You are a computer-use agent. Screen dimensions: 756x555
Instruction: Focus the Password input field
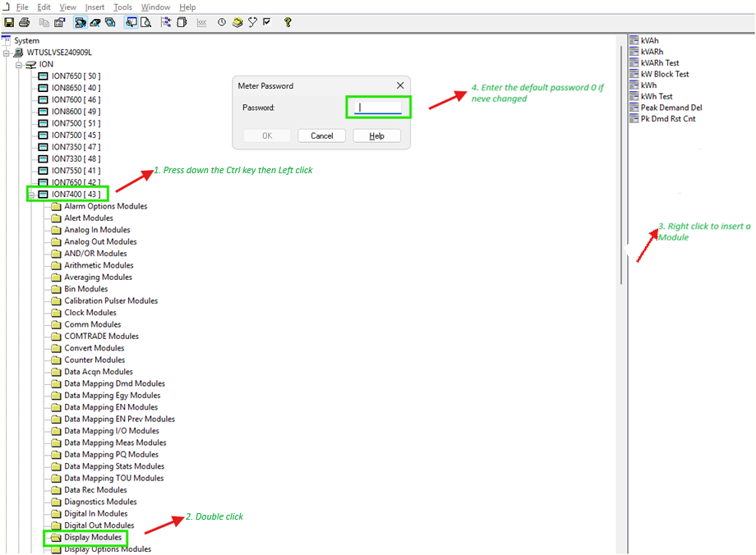pyautogui.click(x=377, y=108)
